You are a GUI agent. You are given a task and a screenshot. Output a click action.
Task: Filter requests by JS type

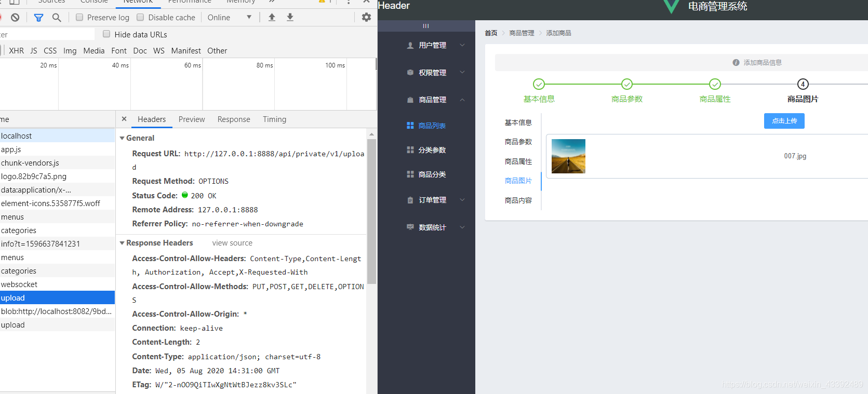[34, 51]
